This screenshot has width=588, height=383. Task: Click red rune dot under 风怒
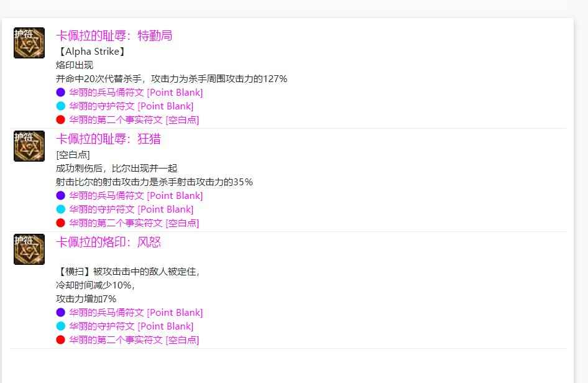(60, 340)
